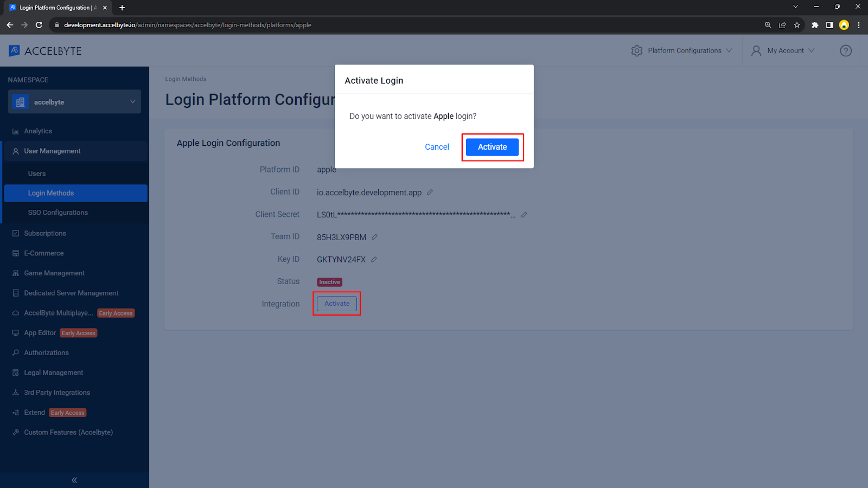The image size is (868, 488).
Task: Select Login Methods in sidebar
Action: click(75, 193)
